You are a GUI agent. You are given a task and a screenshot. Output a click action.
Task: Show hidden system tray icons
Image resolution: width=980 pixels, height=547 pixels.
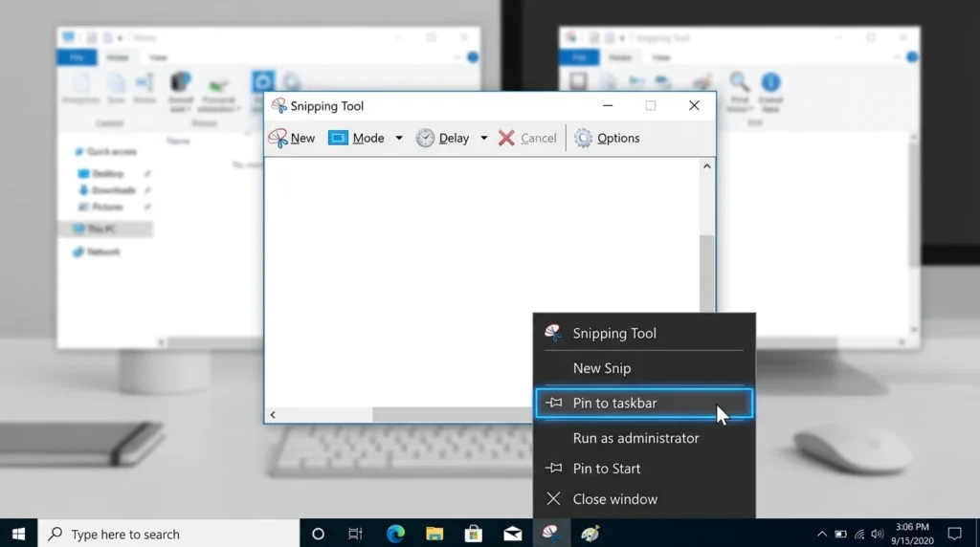click(x=822, y=534)
